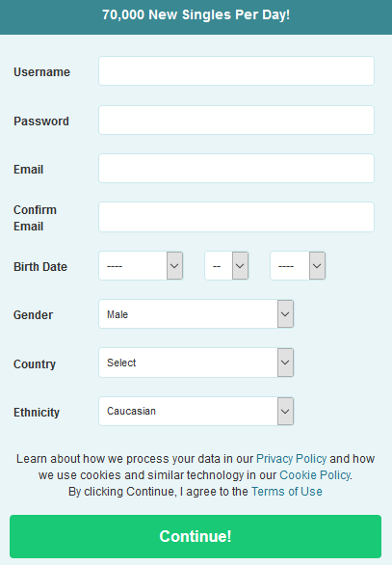Click into the Username text field
Image resolution: width=392 pixels, height=565 pixels.
(237, 71)
